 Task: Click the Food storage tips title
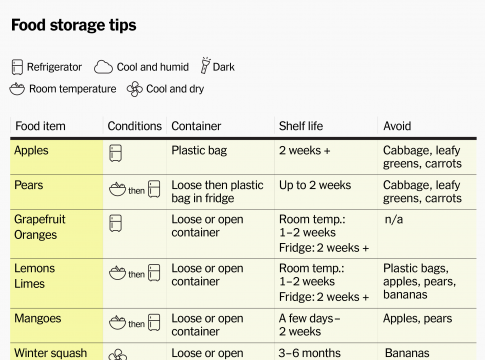coord(74,25)
